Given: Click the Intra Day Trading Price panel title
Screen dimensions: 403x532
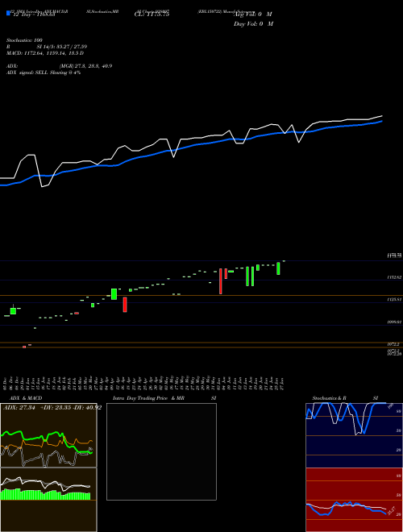Looking at the screenshot, I should click(x=164, y=398).
